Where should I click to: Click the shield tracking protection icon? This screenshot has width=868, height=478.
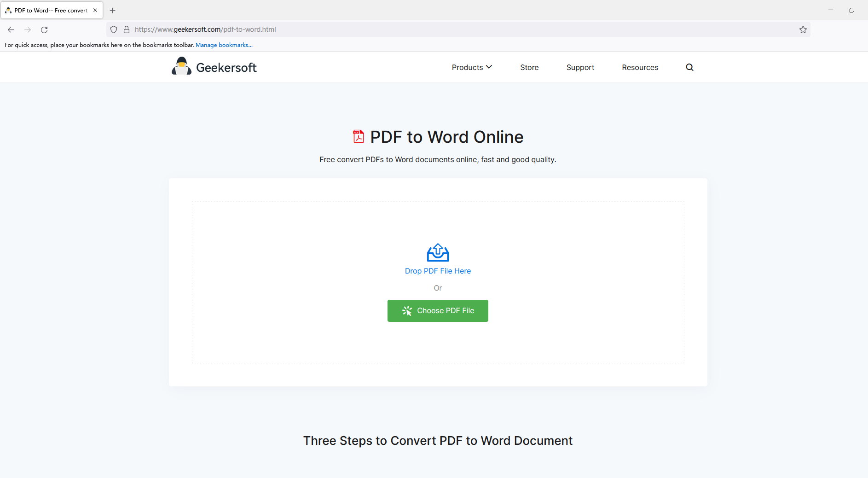point(114,29)
